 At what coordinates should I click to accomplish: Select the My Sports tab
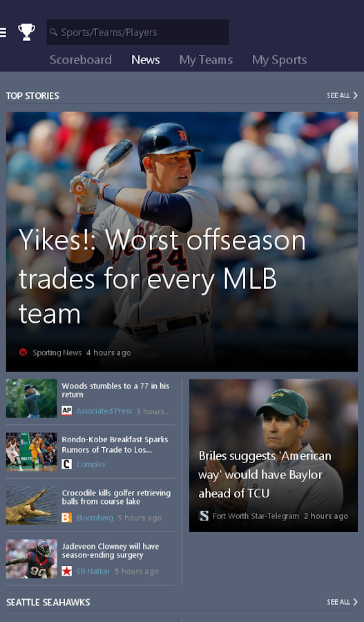click(280, 60)
